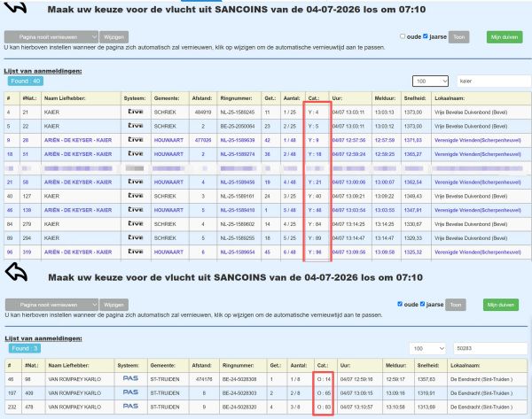Click the Toon button in the lower page
Screen dimensions: 532x419
[x=456, y=305]
